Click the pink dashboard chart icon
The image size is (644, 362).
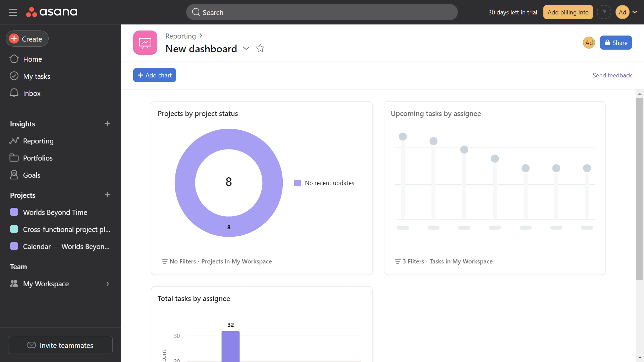click(145, 43)
